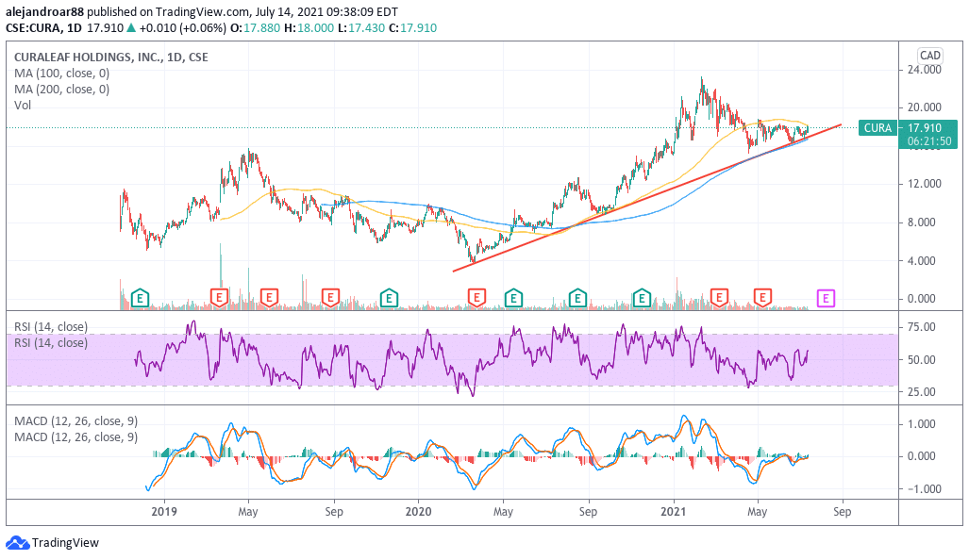This screenshot has width=969, height=560.
Task: Click the last Sep label on the time axis
Action: pos(843,512)
